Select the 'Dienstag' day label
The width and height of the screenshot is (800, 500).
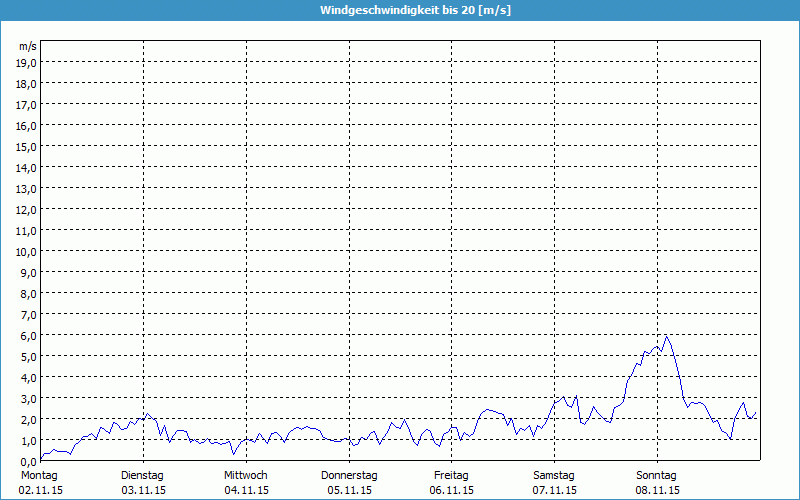point(142,475)
